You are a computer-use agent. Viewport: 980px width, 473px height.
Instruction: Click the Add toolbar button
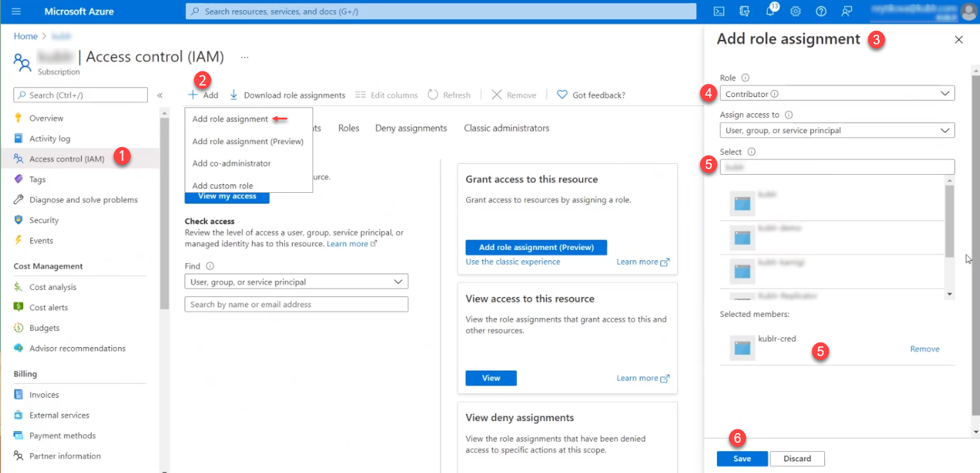click(x=203, y=95)
